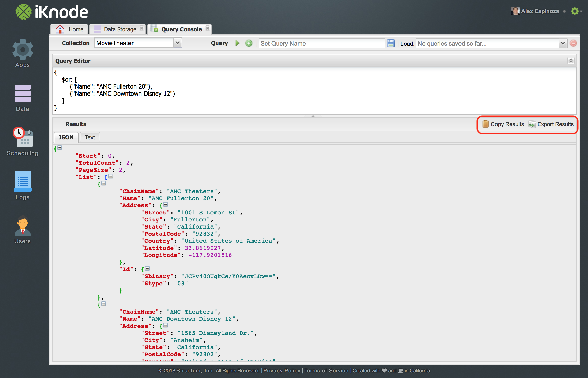Open the Users sidebar icon
Image resolution: width=588 pixels, height=378 pixels.
coord(23,225)
